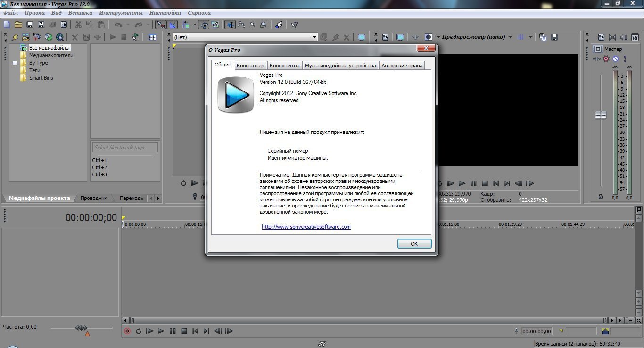Viewport: 644px width, 348px height.
Task: Toggle Auto Ripple button in toolbar
Action: [x=185, y=25]
